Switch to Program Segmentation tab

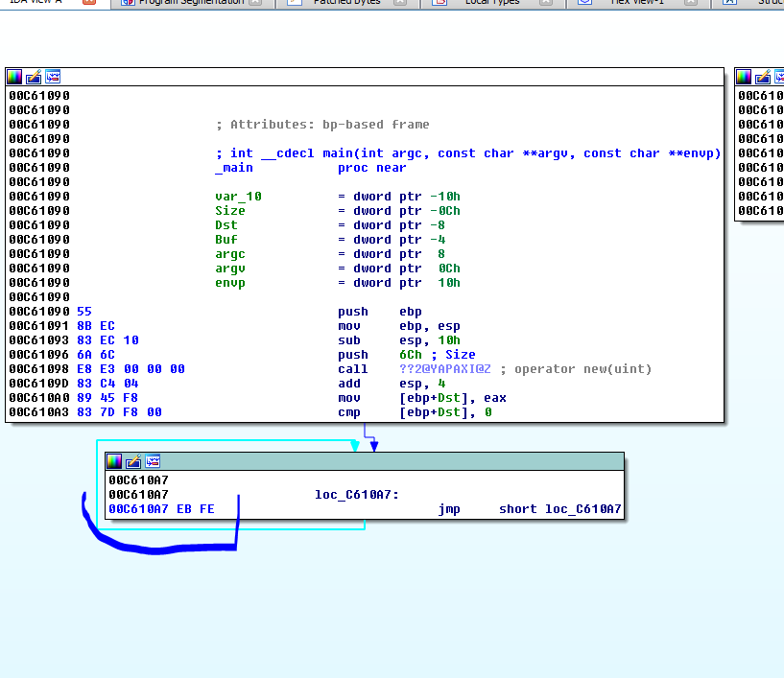click(x=184, y=3)
